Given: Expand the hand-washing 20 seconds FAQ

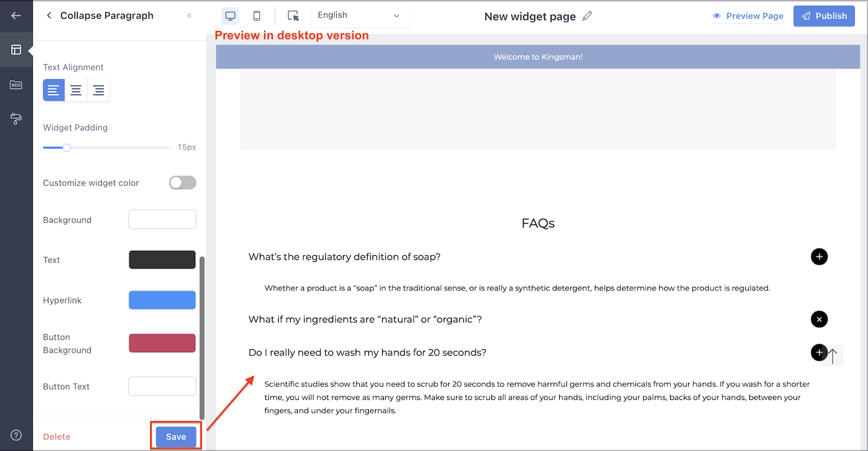Looking at the screenshot, I should tap(819, 352).
